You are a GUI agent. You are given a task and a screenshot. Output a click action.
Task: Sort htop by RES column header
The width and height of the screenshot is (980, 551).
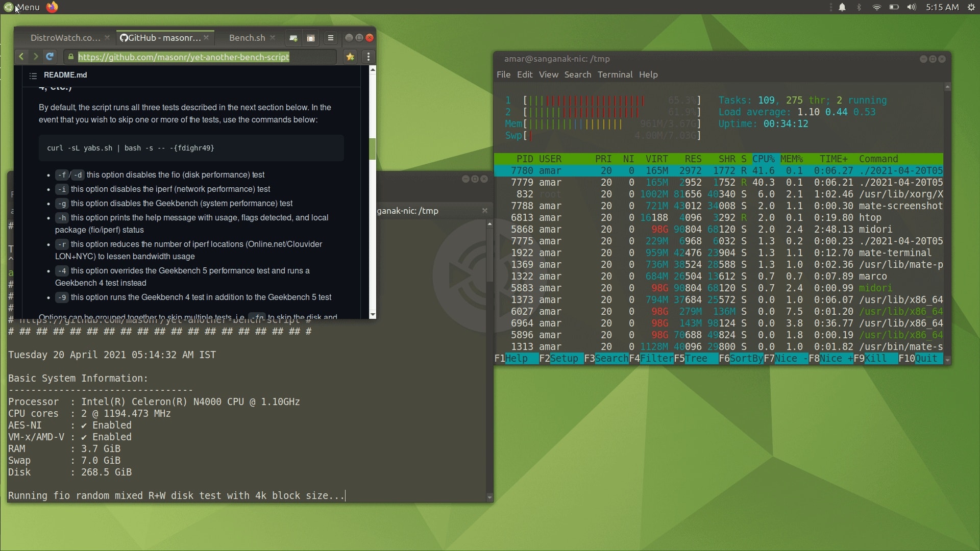[693, 159]
